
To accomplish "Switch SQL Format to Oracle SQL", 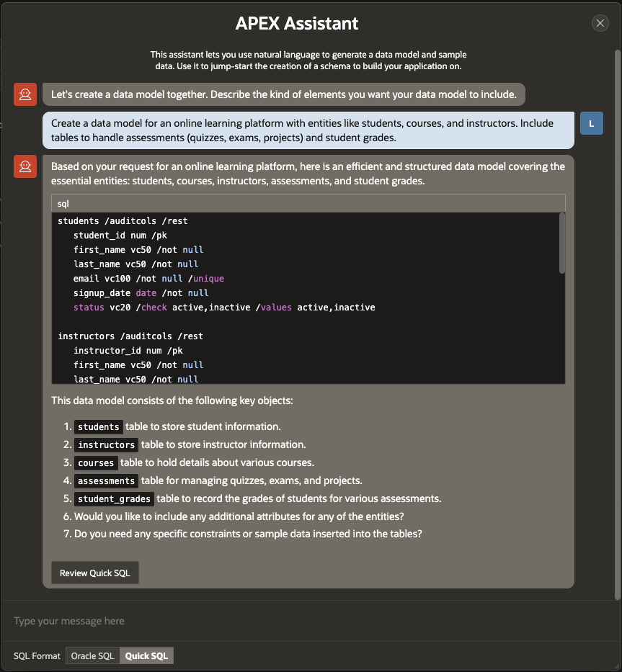I will tap(92, 656).
